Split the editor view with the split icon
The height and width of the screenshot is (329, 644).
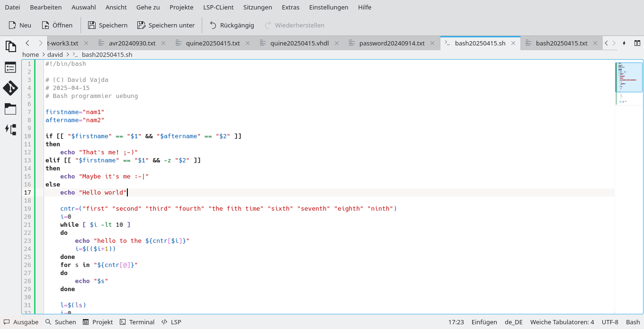click(637, 43)
